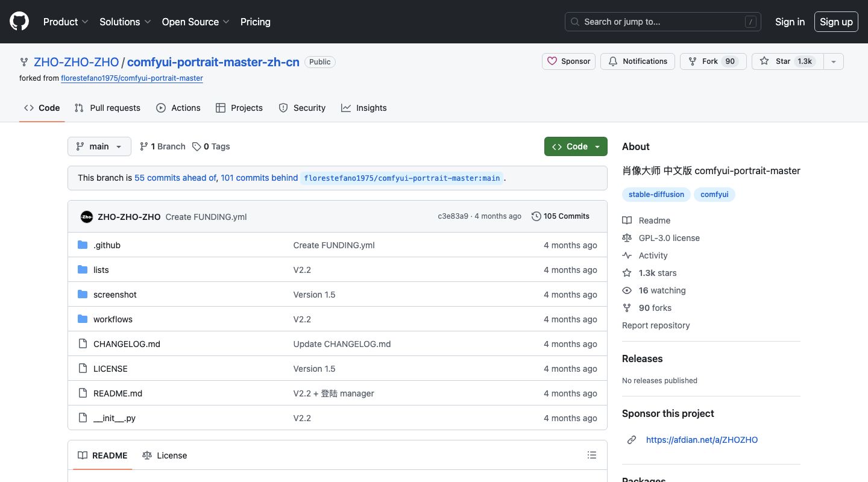
Task: Open the 'V2.2 + 登陆 manager' commit message
Action: click(333, 393)
